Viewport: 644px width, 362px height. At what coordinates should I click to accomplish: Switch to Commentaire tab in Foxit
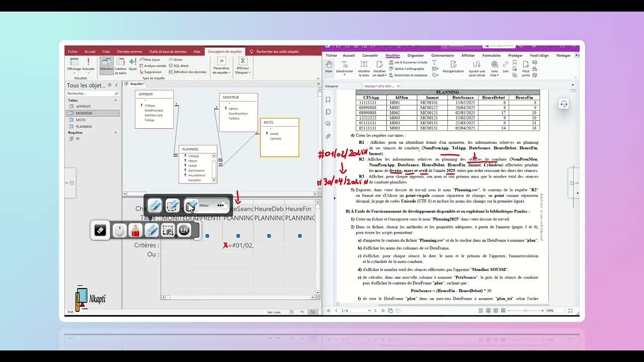[442, 55]
